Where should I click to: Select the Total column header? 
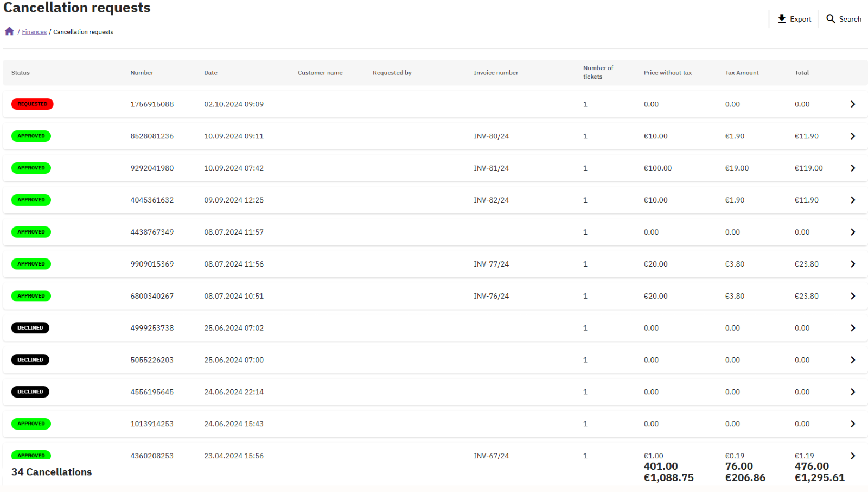[x=802, y=73]
